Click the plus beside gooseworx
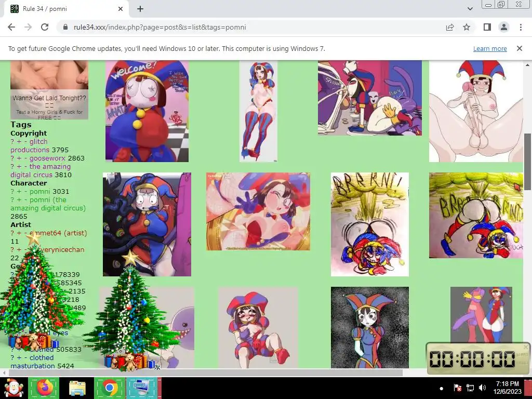Image resolution: width=532 pixels, height=399 pixels. tap(19, 158)
